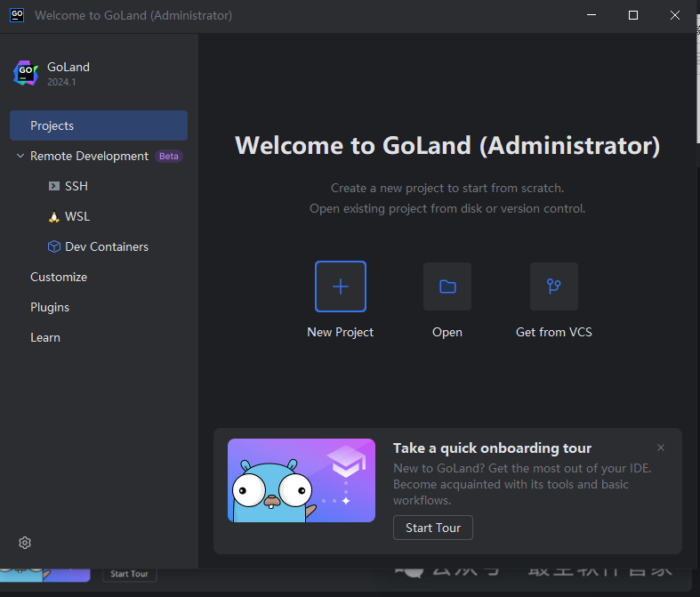Click the Dev Containers cube icon

click(54, 246)
